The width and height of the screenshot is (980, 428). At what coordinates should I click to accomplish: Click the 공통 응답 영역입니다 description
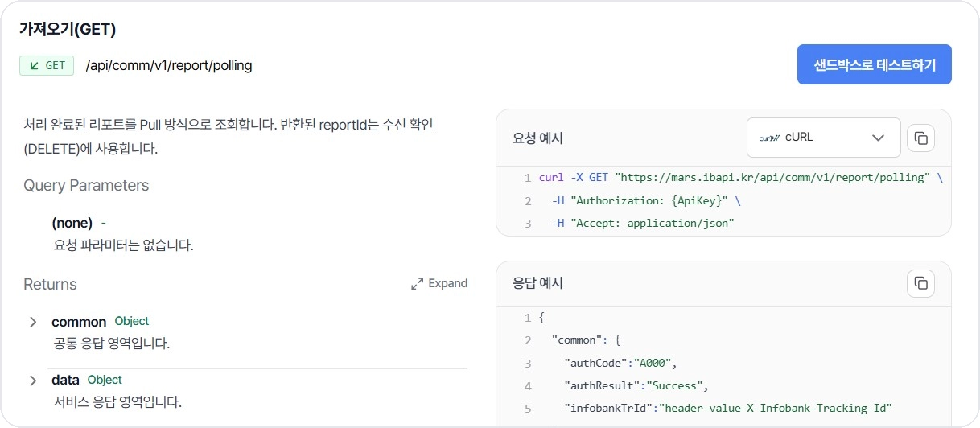(x=111, y=344)
